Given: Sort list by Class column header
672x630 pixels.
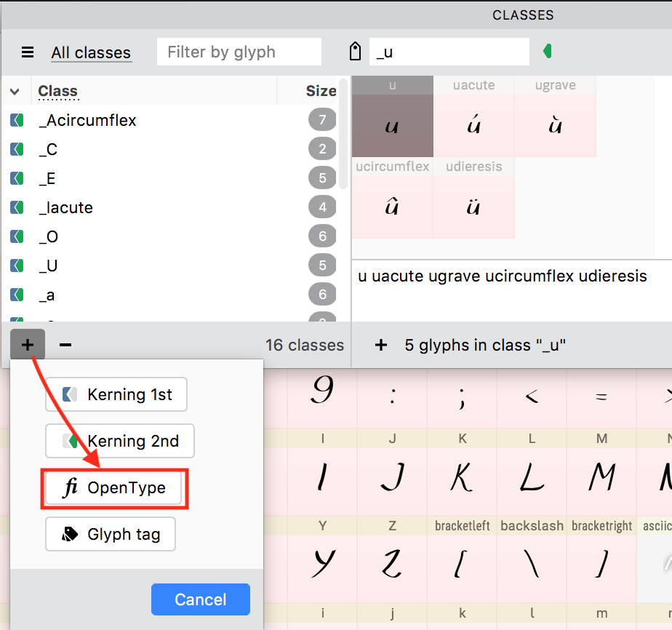Looking at the screenshot, I should click(58, 91).
